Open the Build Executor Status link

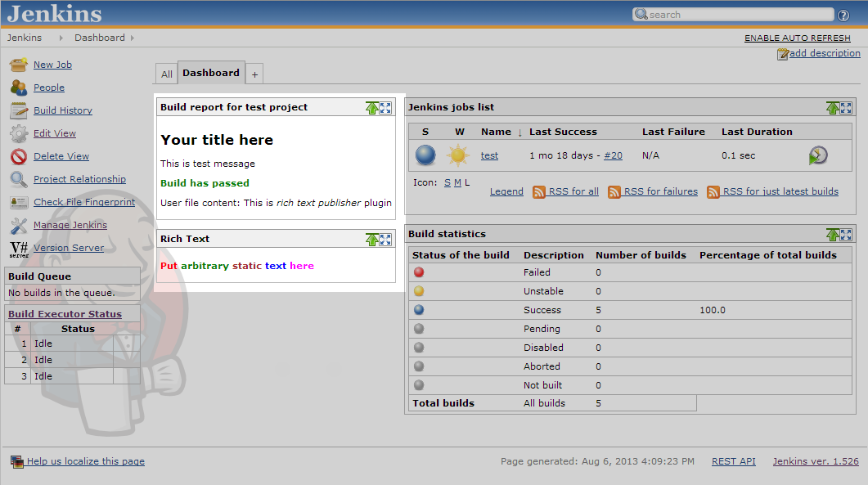pos(65,314)
